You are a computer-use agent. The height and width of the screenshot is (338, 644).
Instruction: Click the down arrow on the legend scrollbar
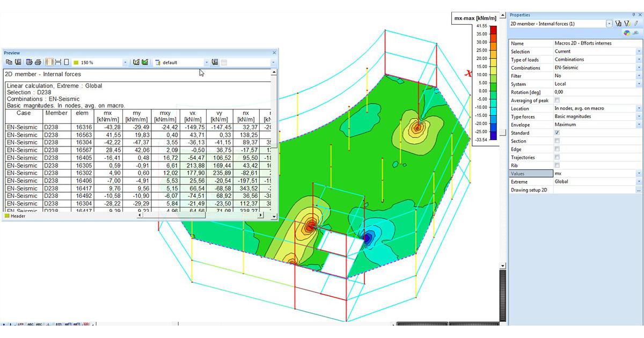(501, 265)
